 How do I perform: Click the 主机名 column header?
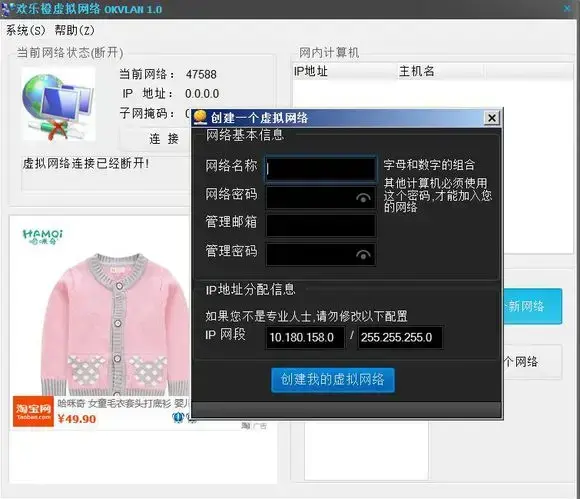(x=440, y=71)
